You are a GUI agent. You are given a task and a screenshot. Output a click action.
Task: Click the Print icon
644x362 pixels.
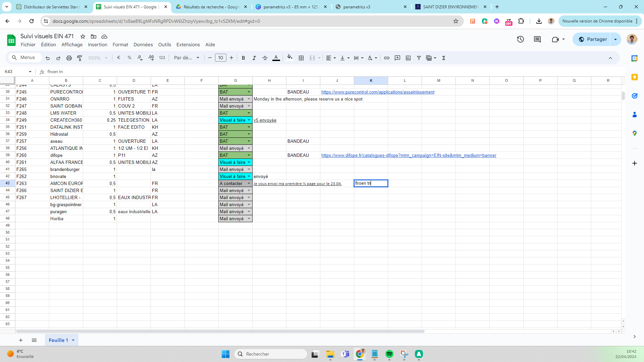click(69, 58)
